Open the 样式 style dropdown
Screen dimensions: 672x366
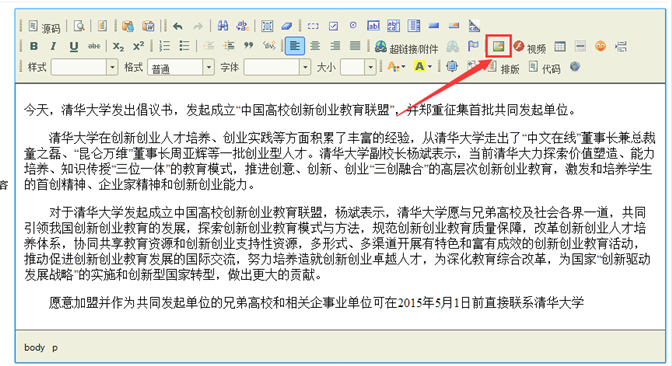point(84,67)
